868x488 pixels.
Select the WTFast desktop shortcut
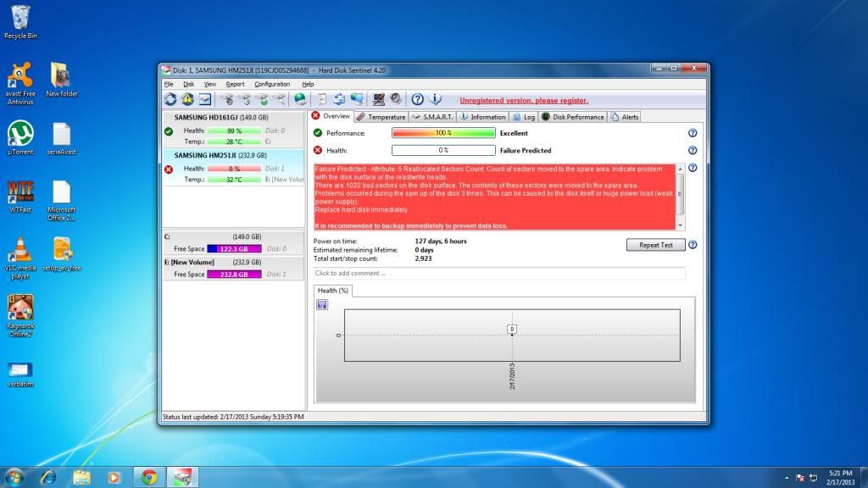pyautogui.click(x=20, y=197)
